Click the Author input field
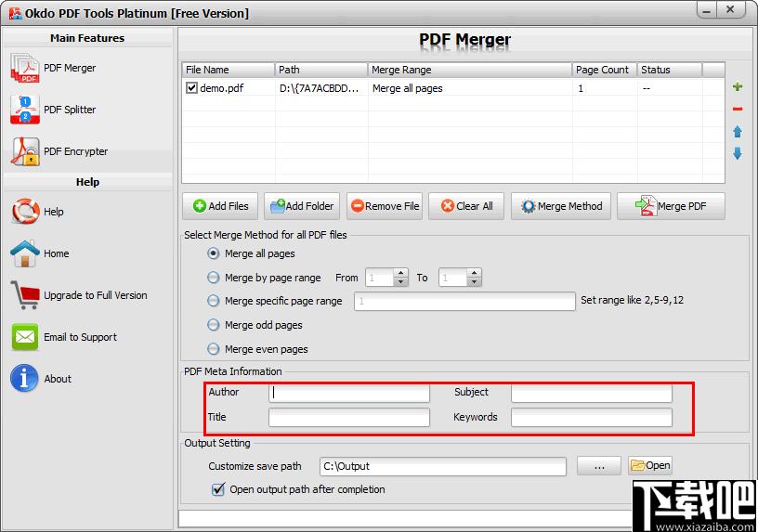This screenshot has height=532, width=758. pyautogui.click(x=349, y=393)
